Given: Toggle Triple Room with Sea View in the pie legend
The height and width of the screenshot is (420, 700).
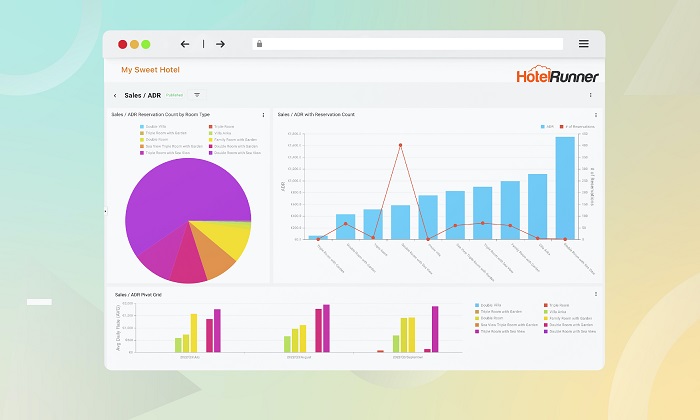Looking at the screenshot, I should point(165,153).
